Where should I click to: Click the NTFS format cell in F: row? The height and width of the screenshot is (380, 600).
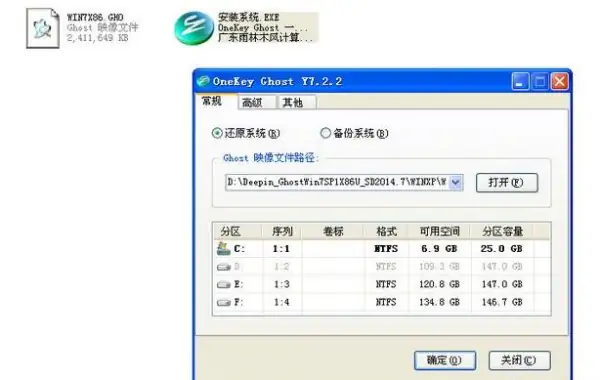coord(386,302)
